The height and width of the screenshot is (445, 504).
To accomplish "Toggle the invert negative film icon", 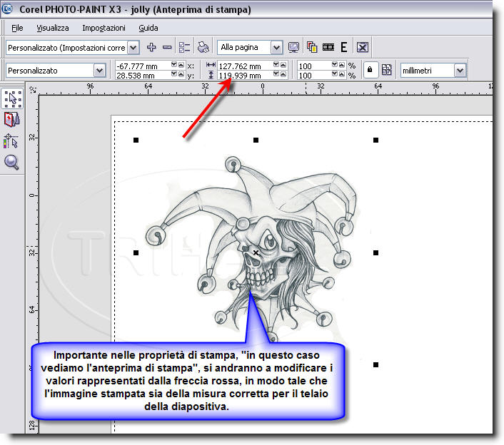I will click(328, 48).
